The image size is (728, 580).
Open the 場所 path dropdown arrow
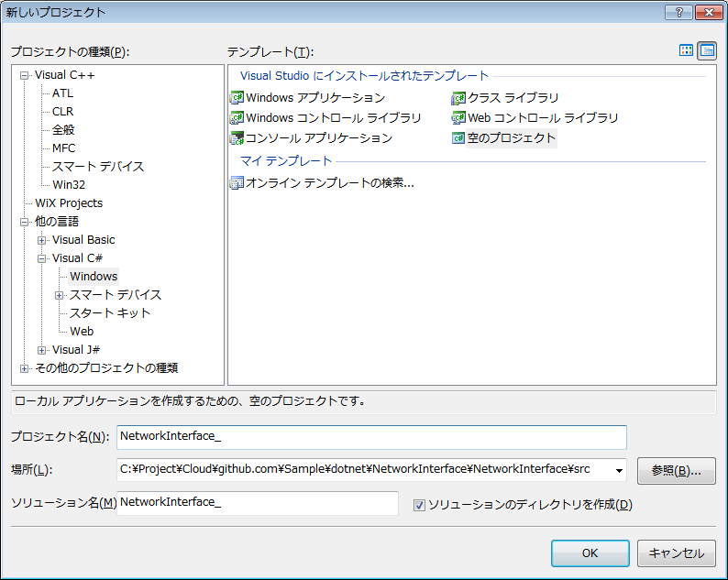[619, 470]
